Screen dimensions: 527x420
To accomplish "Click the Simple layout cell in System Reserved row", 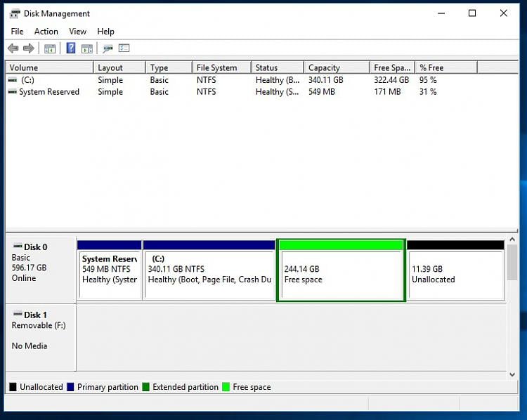I will point(110,92).
